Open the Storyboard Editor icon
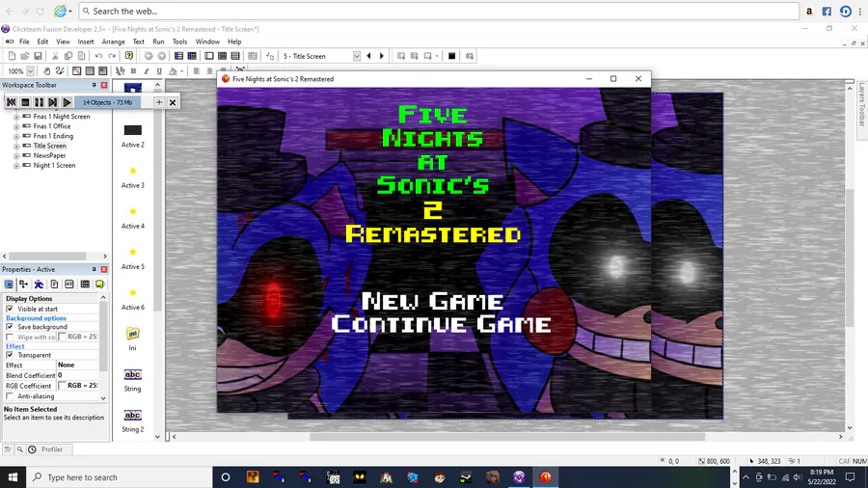The height and width of the screenshot is (488, 868). [178, 56]
